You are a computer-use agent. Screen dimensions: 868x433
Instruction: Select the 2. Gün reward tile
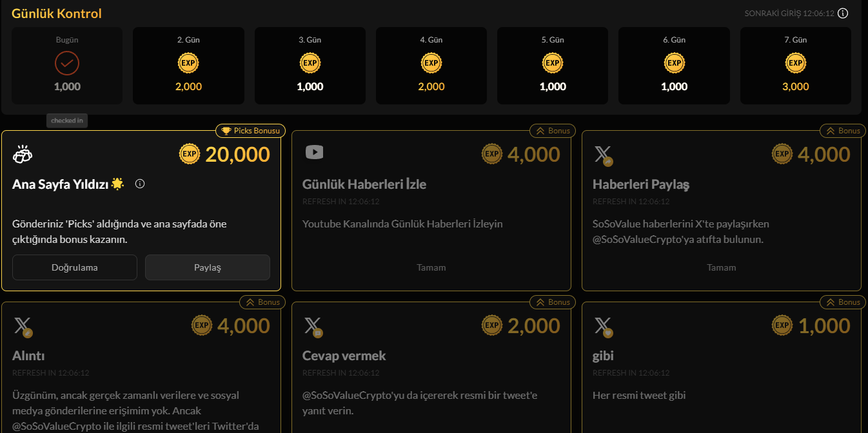188,66
